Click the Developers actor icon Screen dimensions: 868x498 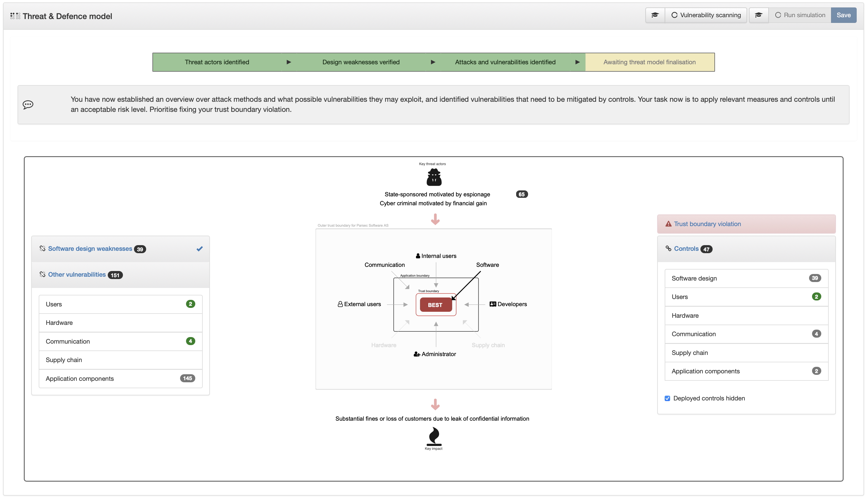point(493,304)
